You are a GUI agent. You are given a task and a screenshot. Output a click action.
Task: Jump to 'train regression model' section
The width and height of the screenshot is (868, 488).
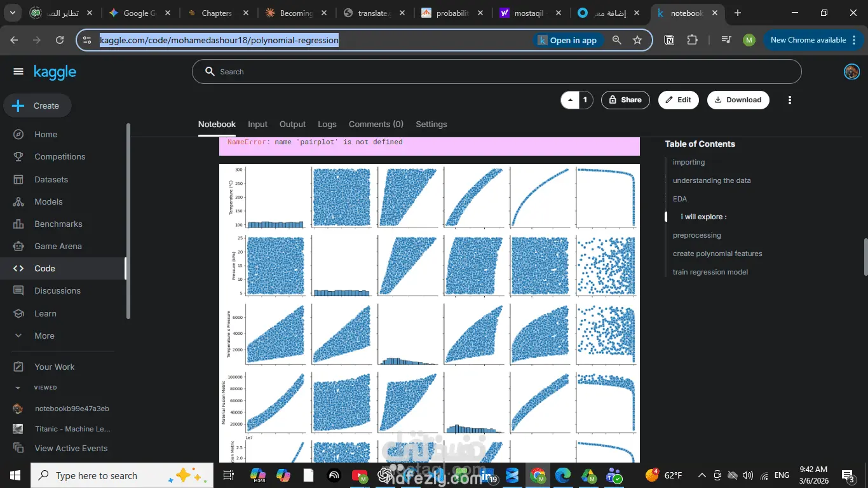click(710, 272)
